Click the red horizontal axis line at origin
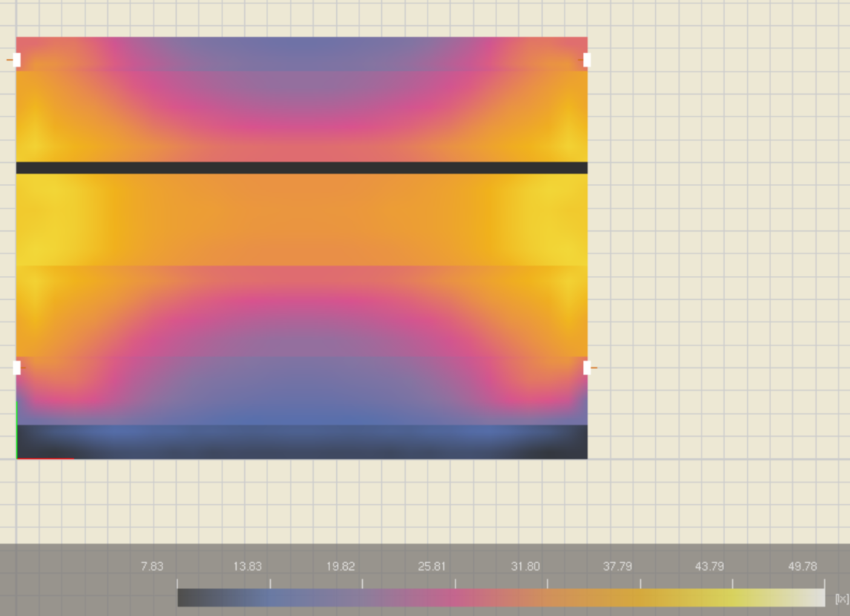 pyautogui.click(x=45, y=459)
